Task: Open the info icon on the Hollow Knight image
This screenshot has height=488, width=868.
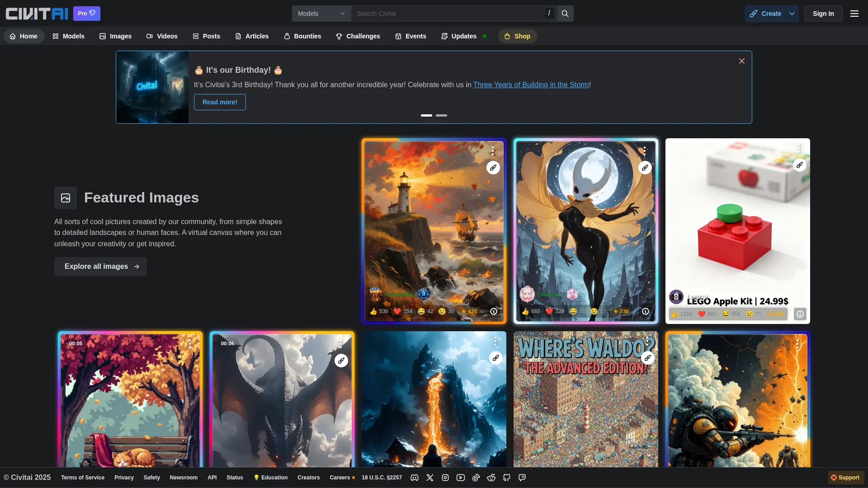Action: (646, 311)
